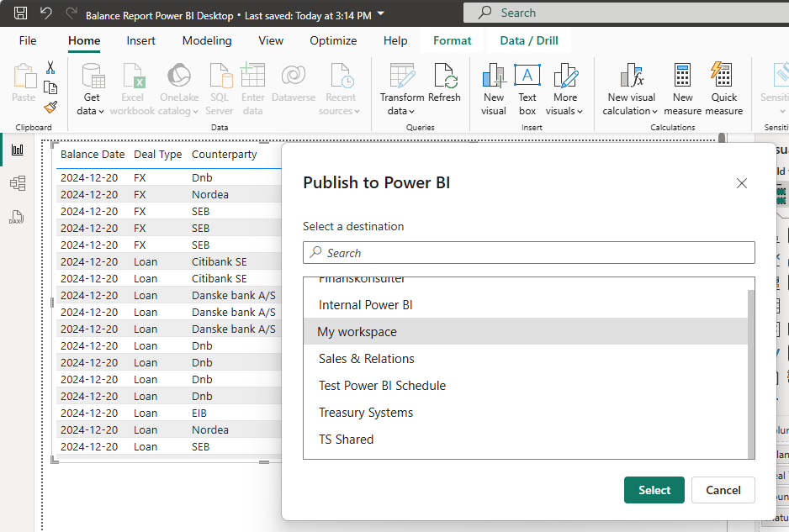Select the FX Nordea counterparty cell
The height and width of the screenshot is (532, 789).
coord(209,195)
